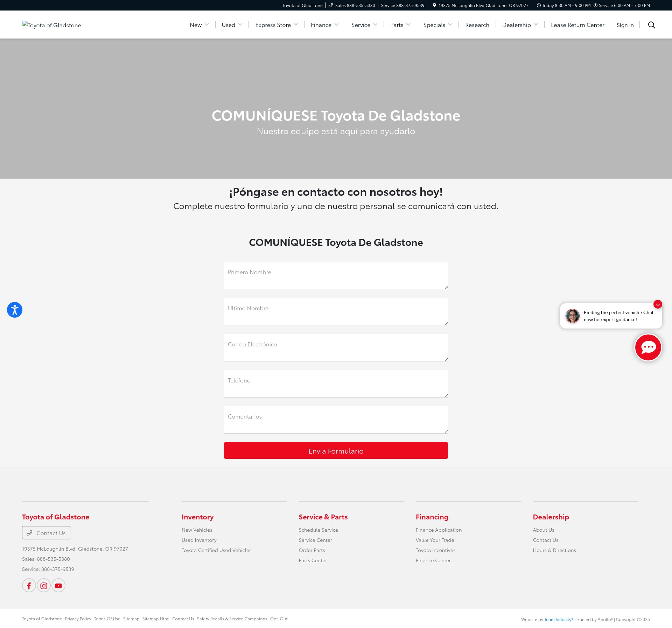Open Parts Center footer link
The height and width of the screenshot is (628, 672).
tap(313, 560)
